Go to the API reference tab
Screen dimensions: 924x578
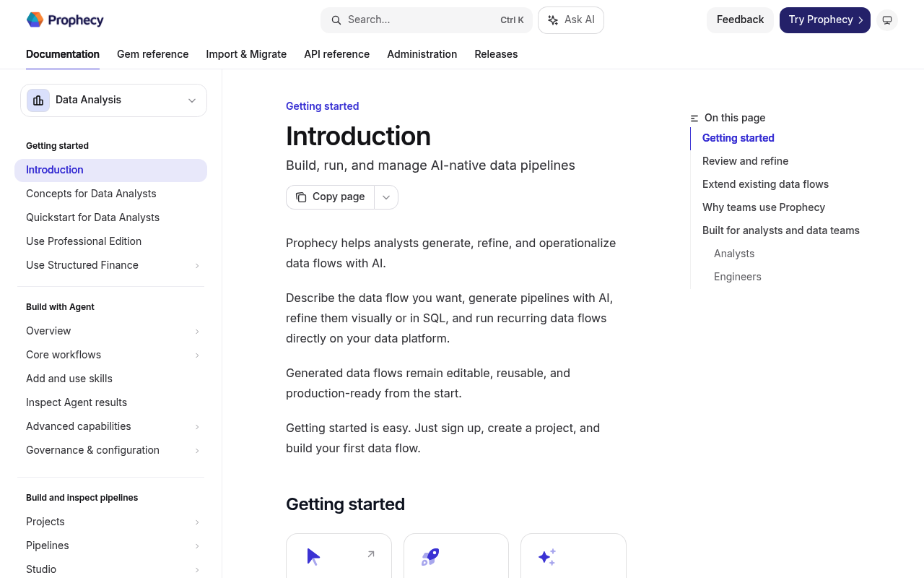337,54
